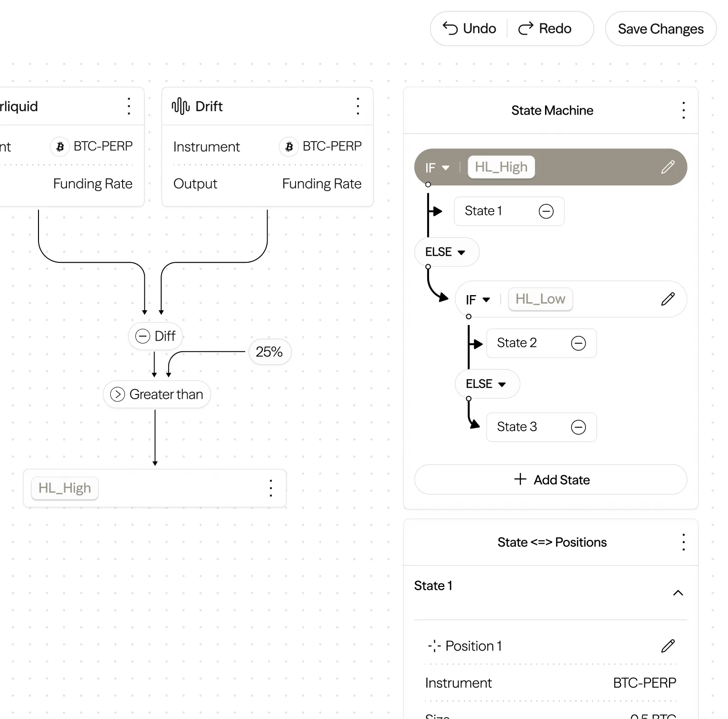728x719 pixels.
Task: Click the edit pencil for Position 1
Action: click(668, 646)
